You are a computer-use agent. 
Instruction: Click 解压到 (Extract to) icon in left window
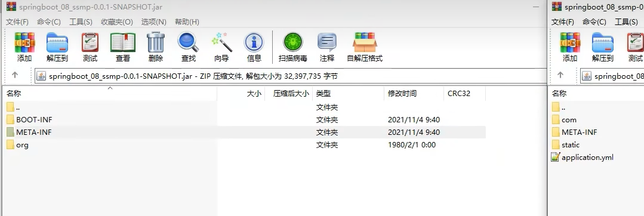[57, 43]
